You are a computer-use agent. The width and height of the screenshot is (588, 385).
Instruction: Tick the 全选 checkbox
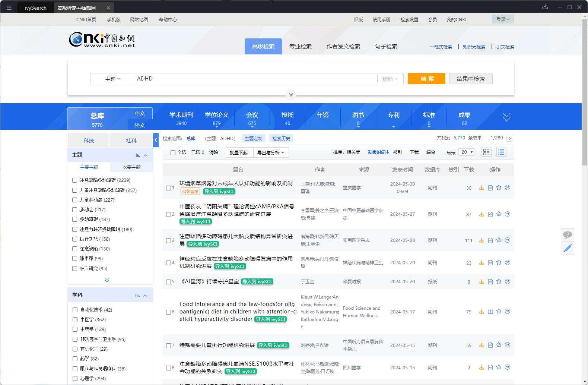pos(173,152)
